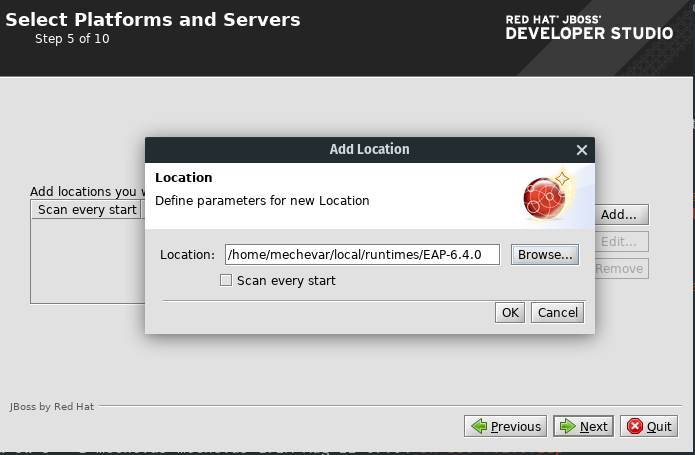Click the "JBoss by Red Hat" label

[x=52, y=407]
